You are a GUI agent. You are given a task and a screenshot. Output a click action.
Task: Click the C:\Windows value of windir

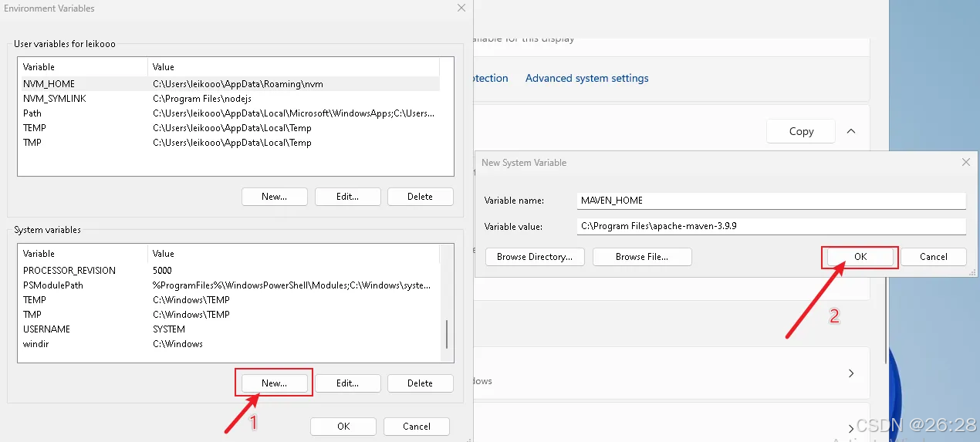[x=177, y=344]
